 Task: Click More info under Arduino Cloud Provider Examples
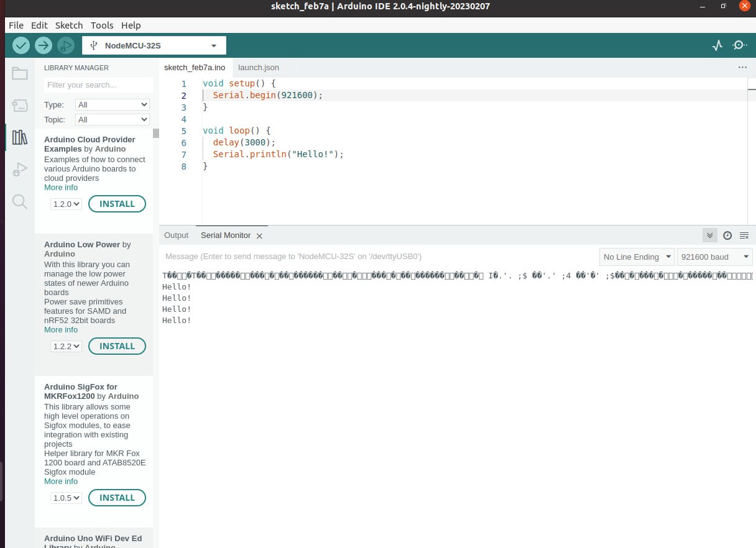(61, 188)
